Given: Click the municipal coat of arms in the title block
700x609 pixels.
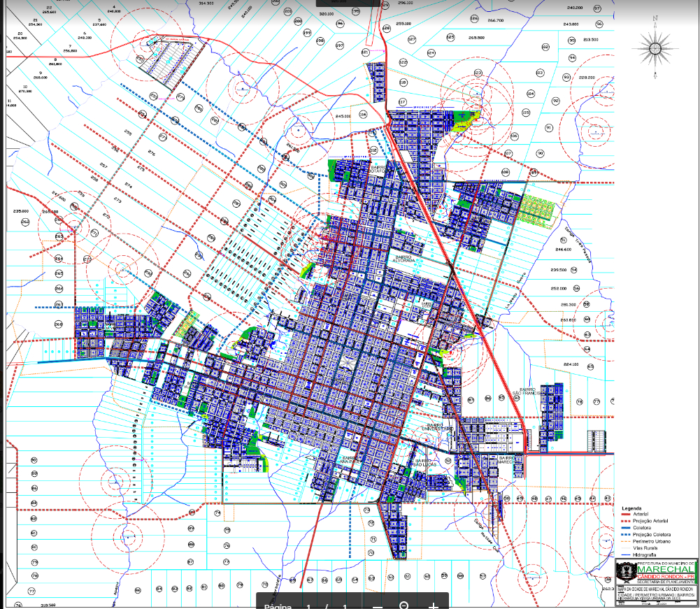Looking at the screenshot, I should tap(626, 571).
